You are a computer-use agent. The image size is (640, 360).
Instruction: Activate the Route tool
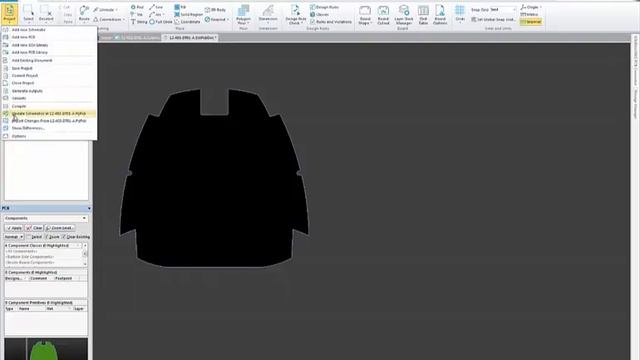[x=84, y=14]
